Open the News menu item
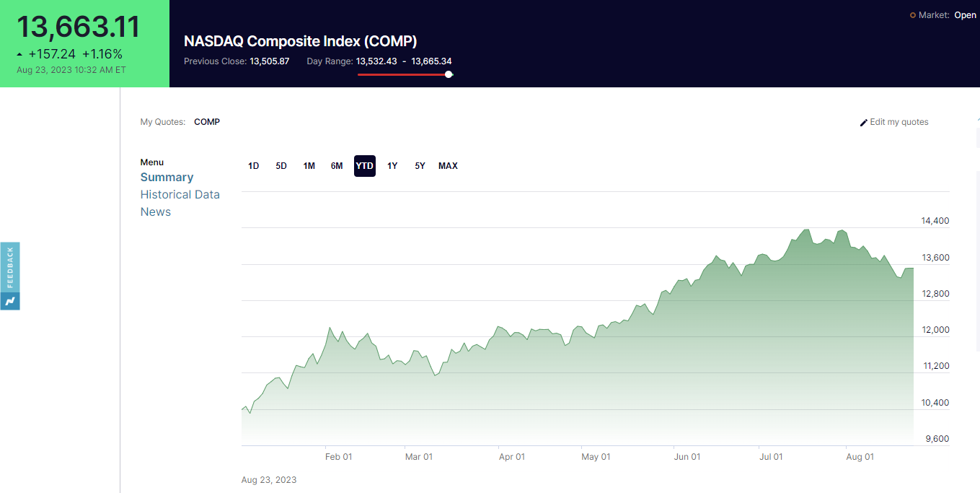Screen dimensions: 980x493 [156, 212]
